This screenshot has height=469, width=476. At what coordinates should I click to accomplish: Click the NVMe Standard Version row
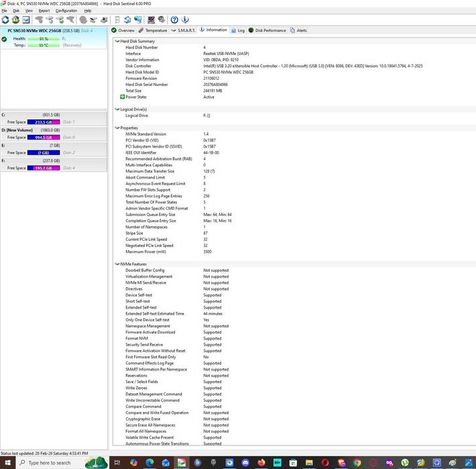(294, 134)
